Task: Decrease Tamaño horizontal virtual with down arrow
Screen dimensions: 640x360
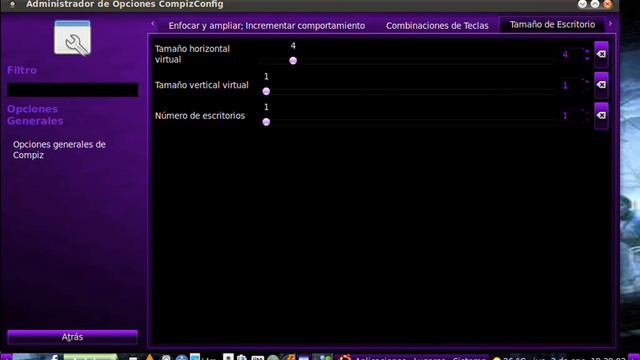Action: 587,58
